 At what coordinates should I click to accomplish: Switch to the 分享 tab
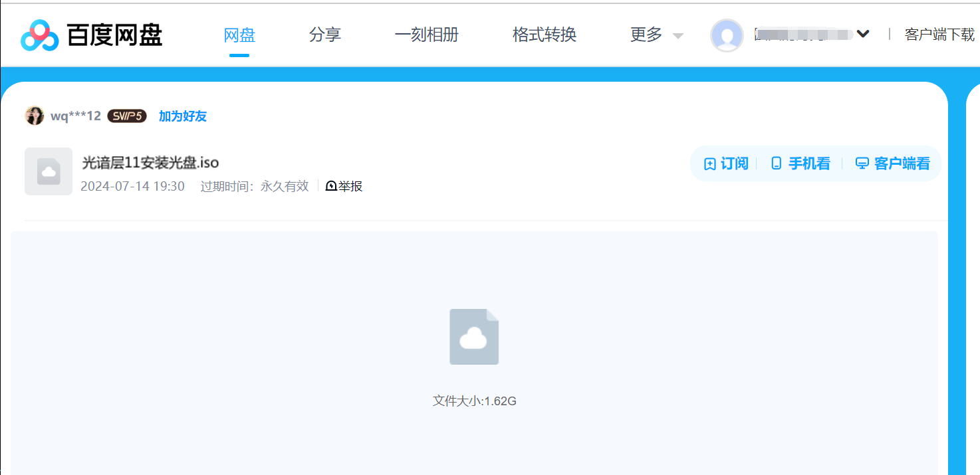pyautogui.click(x=325, y=35)
